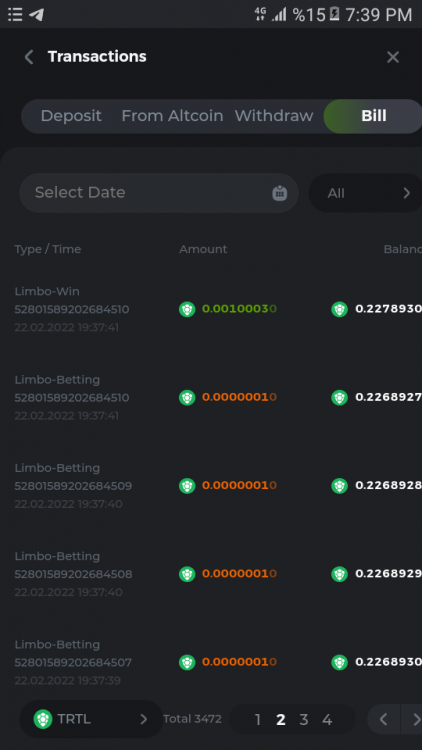Open the Telegram notification icon in status bar
This screenshot has height=750, width=422.
click(x=36, y=14)
